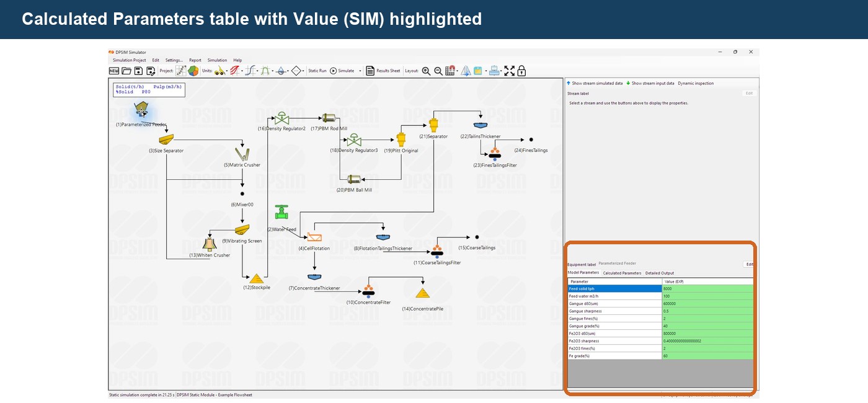Select the Vibrating Screen unit icon
The width and height of the screenshot is (868, 403).
coord(242,230)
